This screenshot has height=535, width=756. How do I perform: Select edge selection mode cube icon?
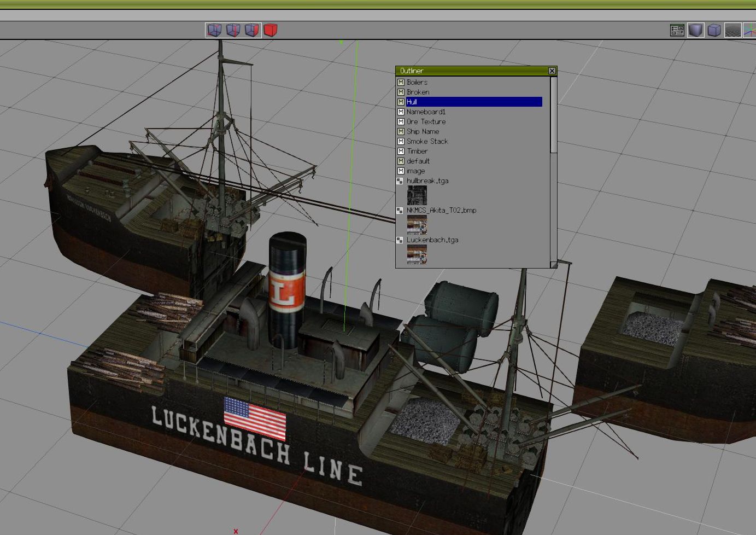coord(233,30)
